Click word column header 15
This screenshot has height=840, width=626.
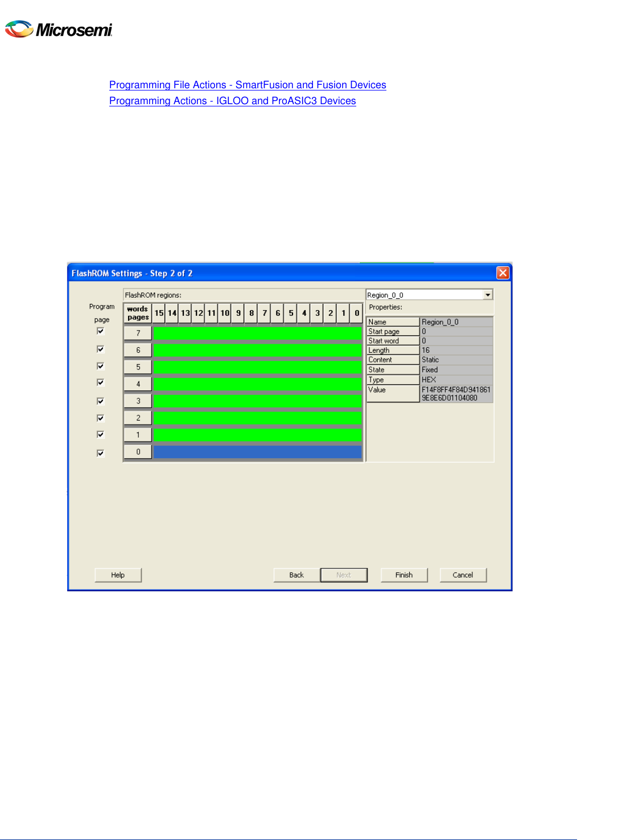pyautogui.click(x=159, y=313)
